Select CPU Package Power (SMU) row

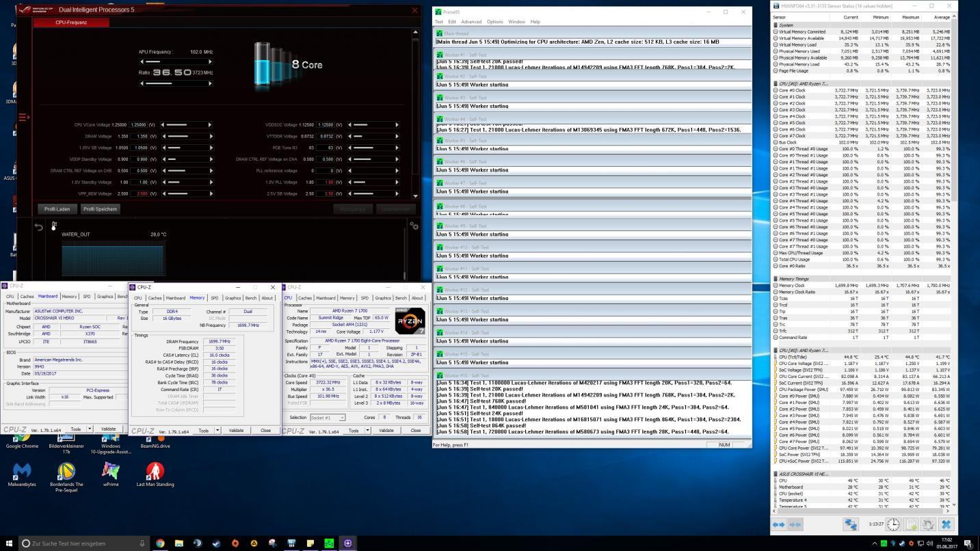pyautogui.click(x=862, y=390)
